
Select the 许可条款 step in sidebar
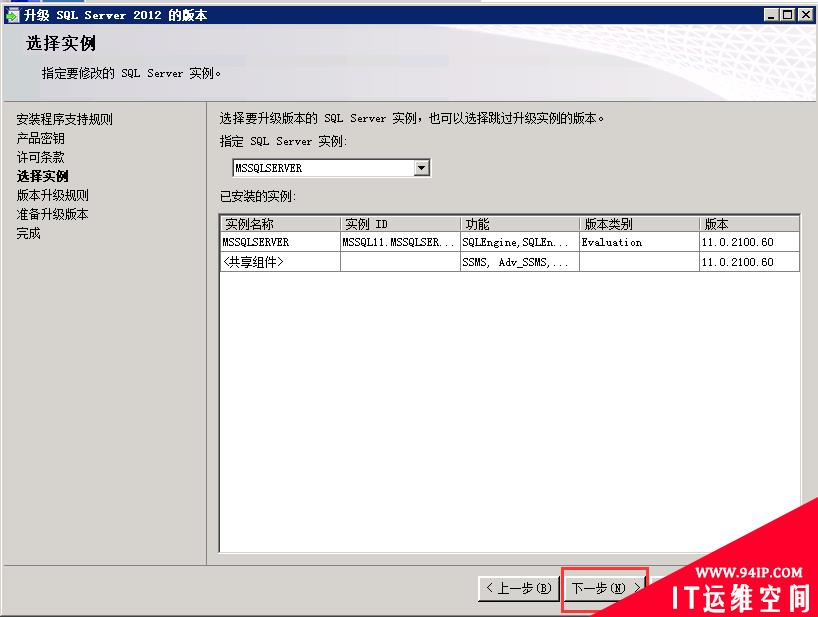(40, 157)
